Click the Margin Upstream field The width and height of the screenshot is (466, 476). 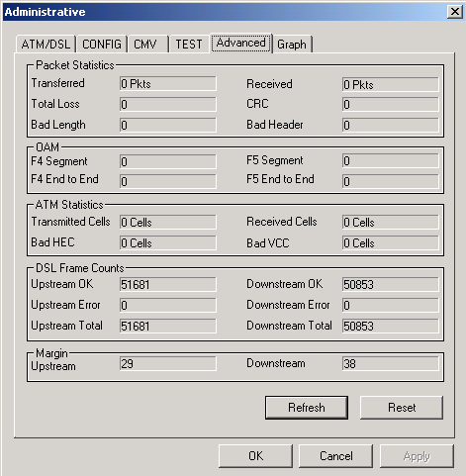click(168, 363)
